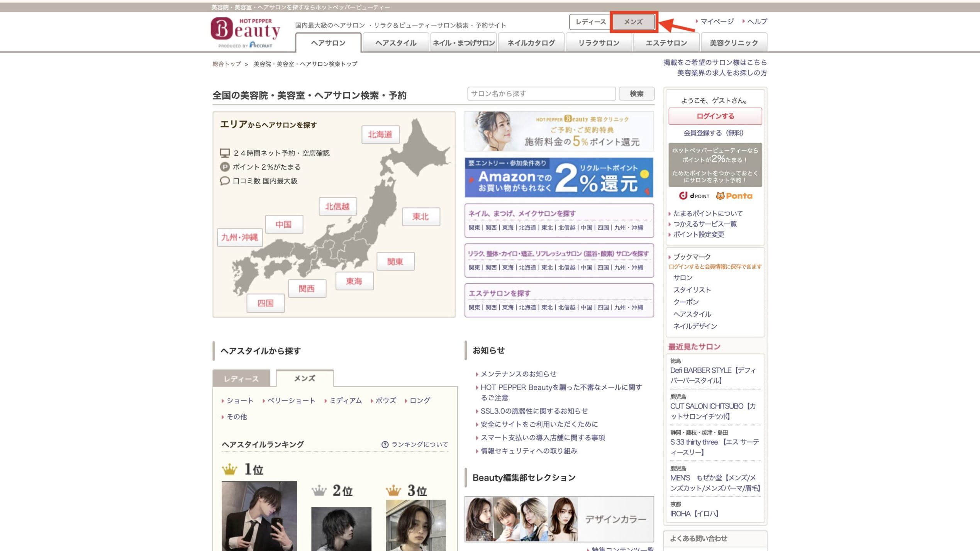Screen dimensions: 980x551
Task: Switch to the メンズ toggle in the header
Action: (x=633, y=22)
